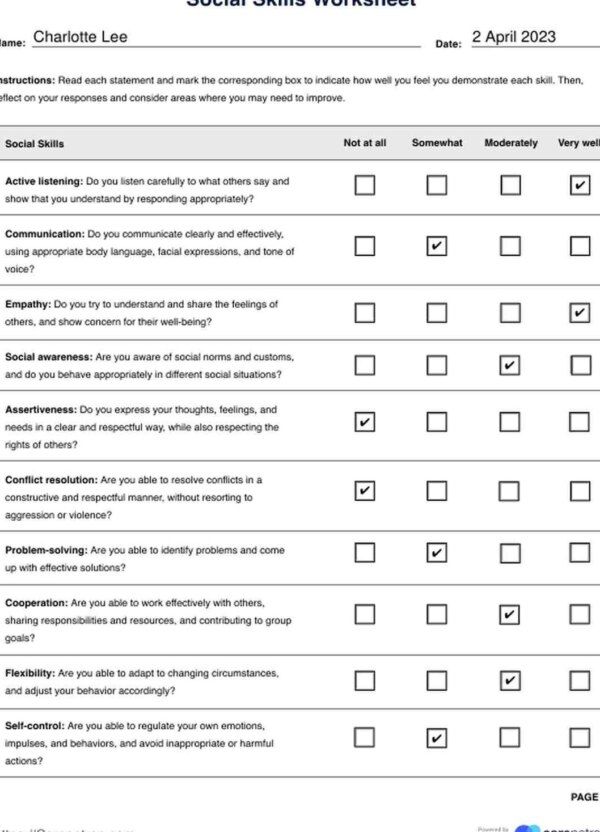This screenshot has height=832, width=600.
Task: Uncheck 'Very well' for Active listening
Action: tap(580, 185)
